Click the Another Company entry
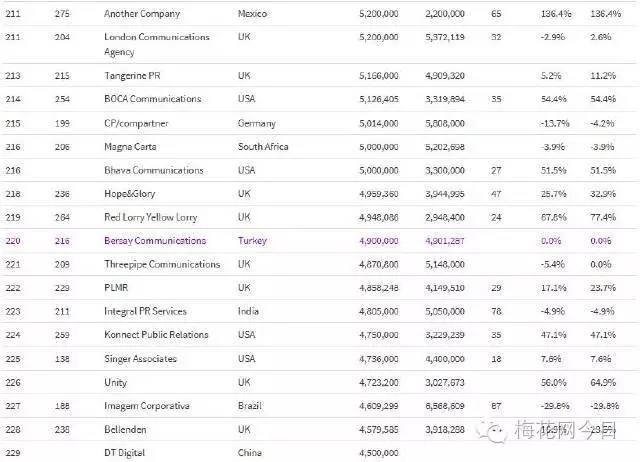640x462 pixels. [140, 15]
